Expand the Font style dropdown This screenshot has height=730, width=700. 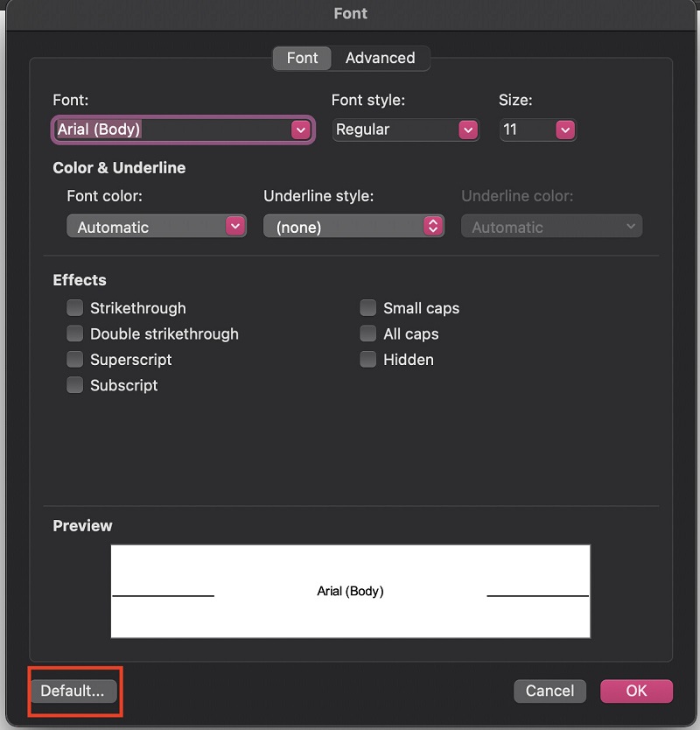coord(468,130)
